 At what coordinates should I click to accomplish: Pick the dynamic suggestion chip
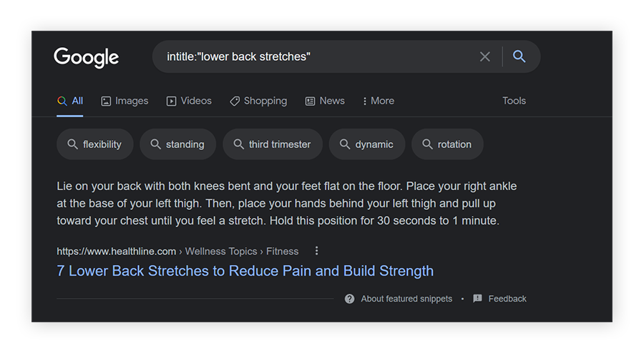click(367, 144)
